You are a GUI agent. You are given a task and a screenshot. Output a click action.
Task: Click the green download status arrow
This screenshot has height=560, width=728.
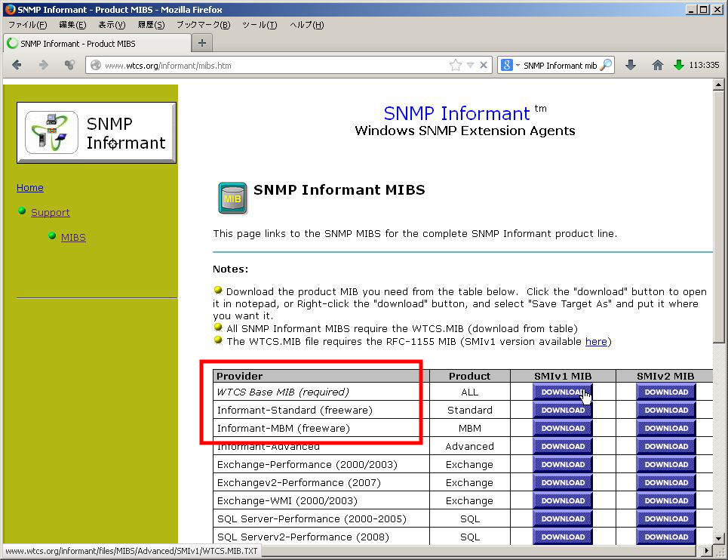coord(679,65)
